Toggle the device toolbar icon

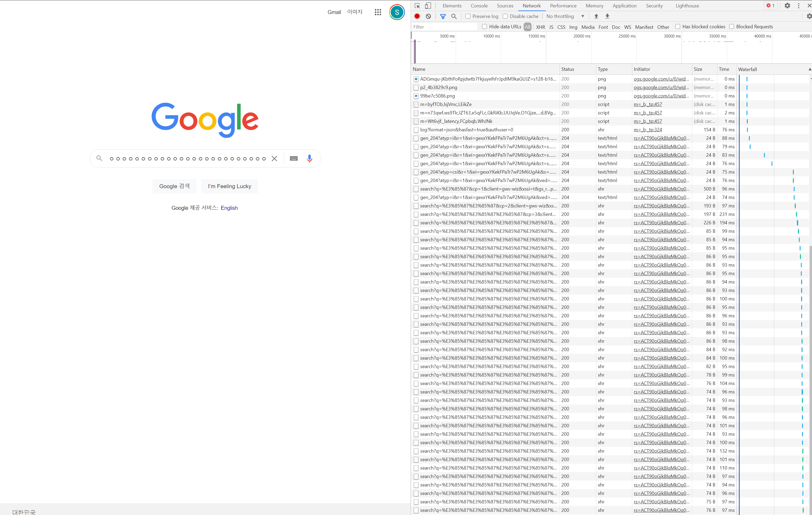coord(428,6)
